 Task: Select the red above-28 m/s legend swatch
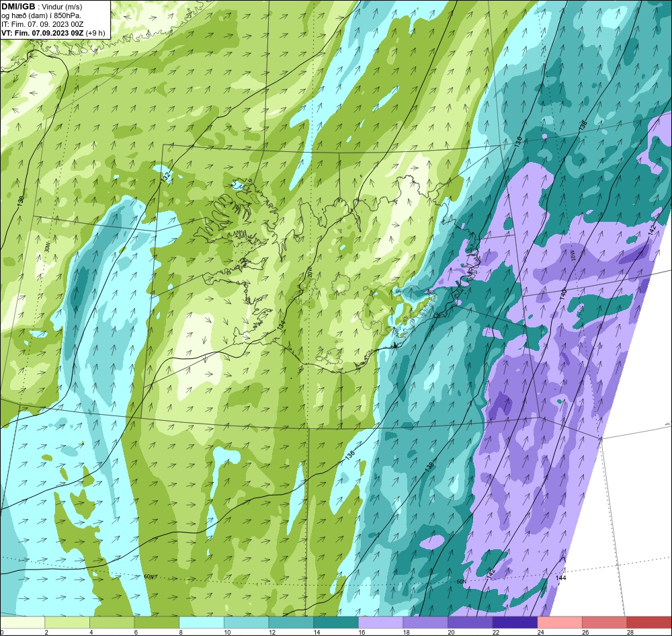pyautogui.click(x=649, y=623)
